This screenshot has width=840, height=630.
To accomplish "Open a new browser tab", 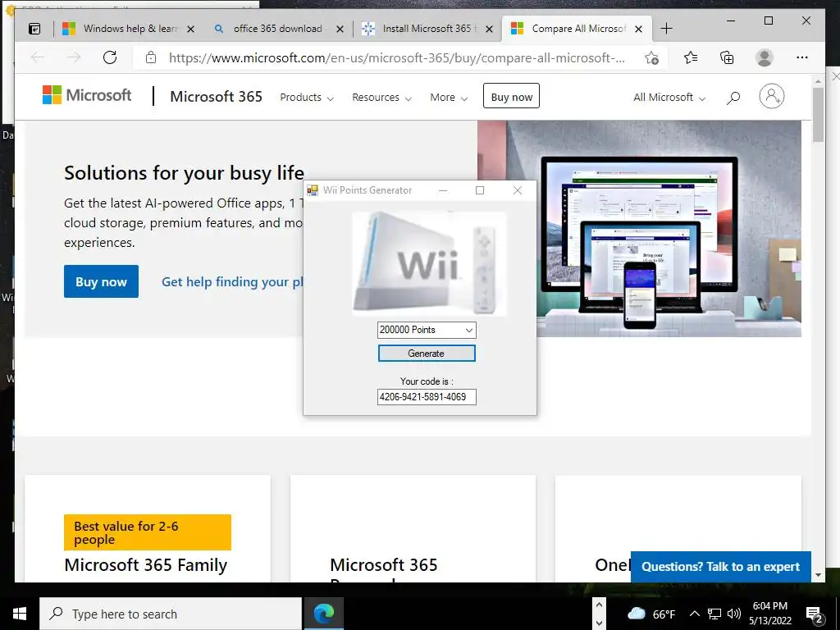I will coord(666,29).
